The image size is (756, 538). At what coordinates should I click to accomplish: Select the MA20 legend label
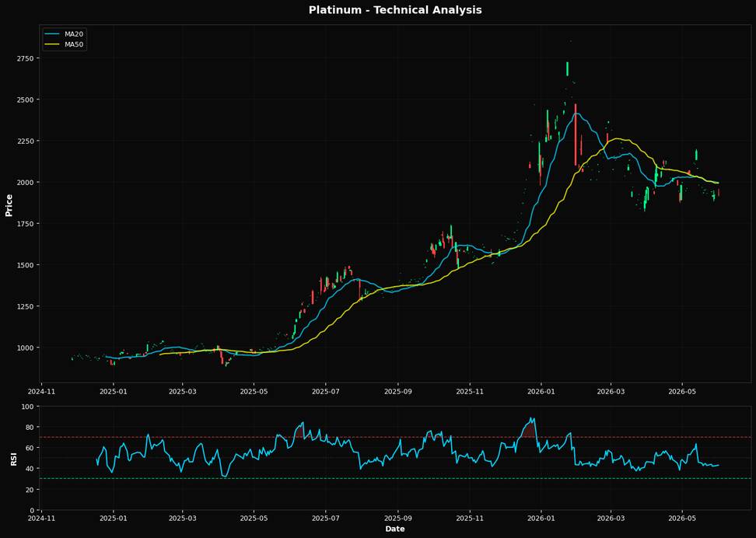[x=75, y=33]
